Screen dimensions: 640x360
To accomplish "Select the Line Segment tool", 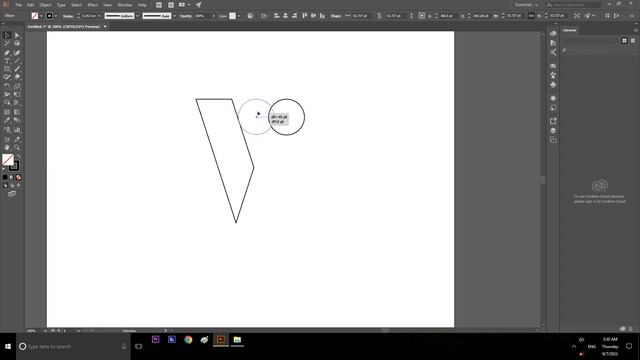I will click(17, 61).
